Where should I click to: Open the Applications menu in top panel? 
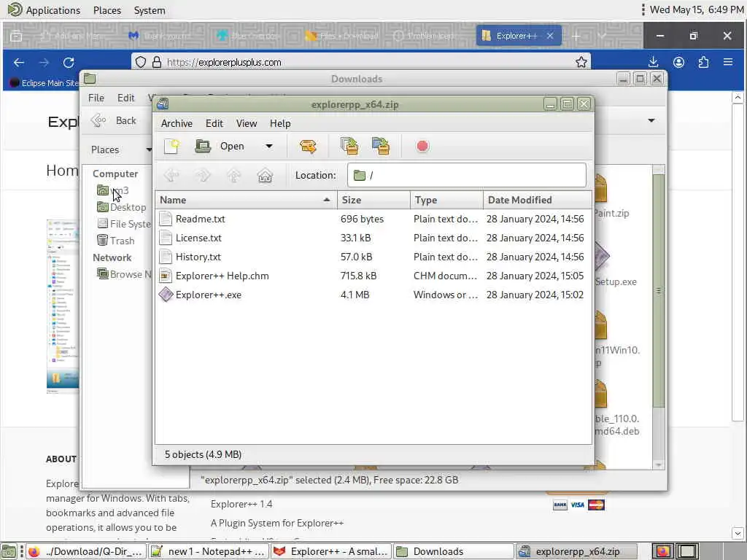click(44, 10)
